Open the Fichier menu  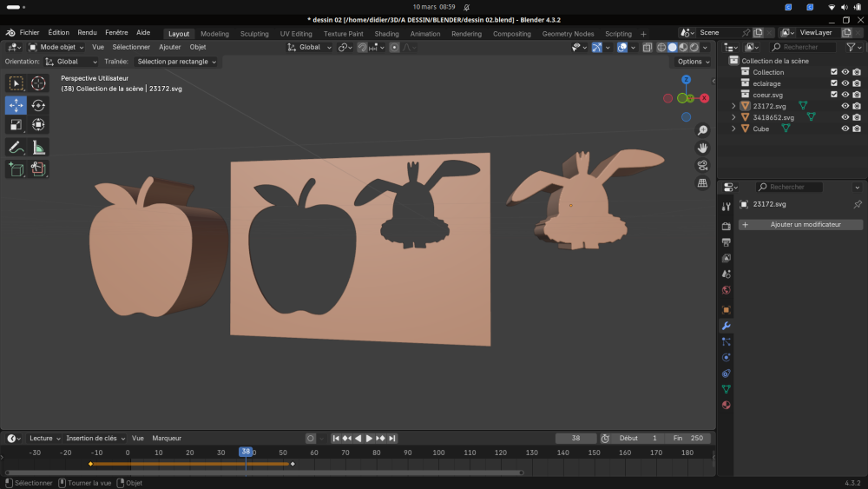point(30,33)
